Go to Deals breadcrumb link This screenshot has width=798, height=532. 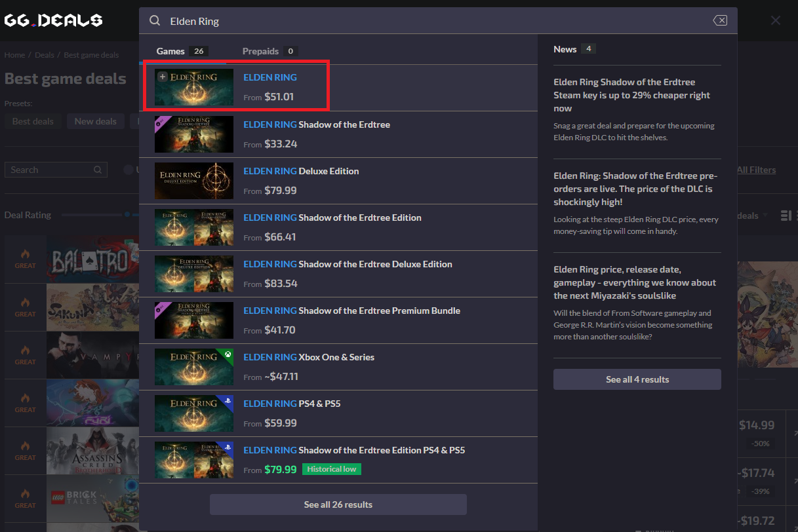click(x=45, y=55)
